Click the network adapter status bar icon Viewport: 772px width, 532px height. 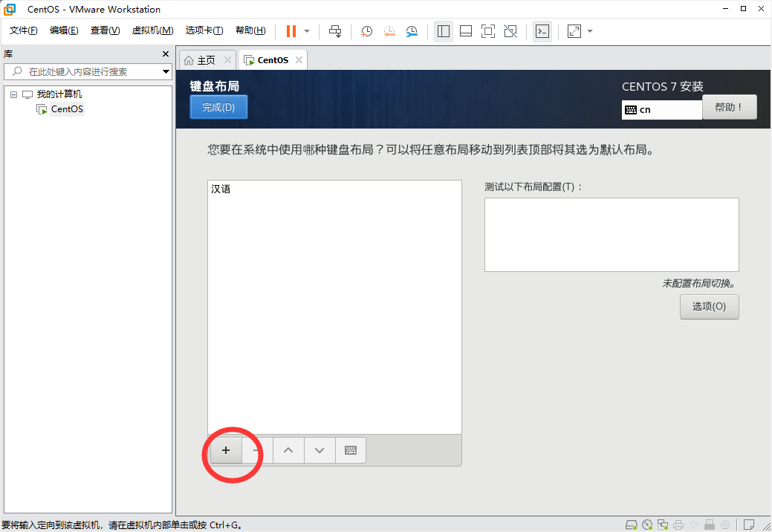click(663, 525)
